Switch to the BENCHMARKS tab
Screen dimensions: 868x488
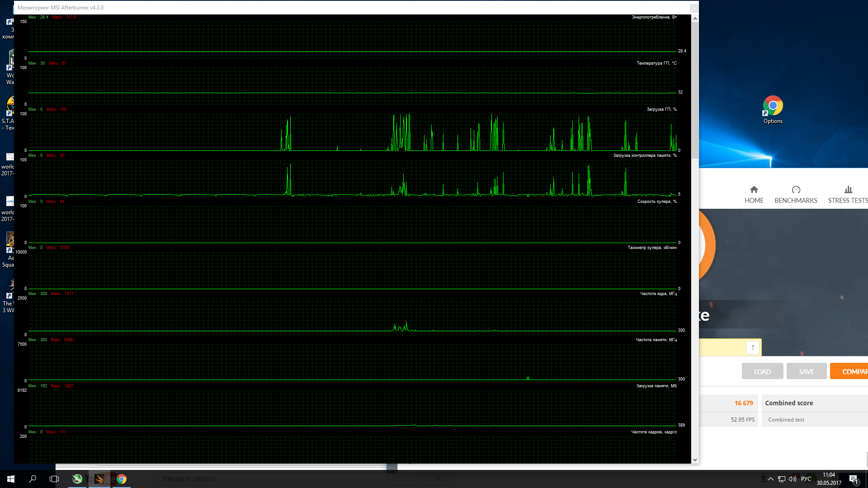(796, 195)
